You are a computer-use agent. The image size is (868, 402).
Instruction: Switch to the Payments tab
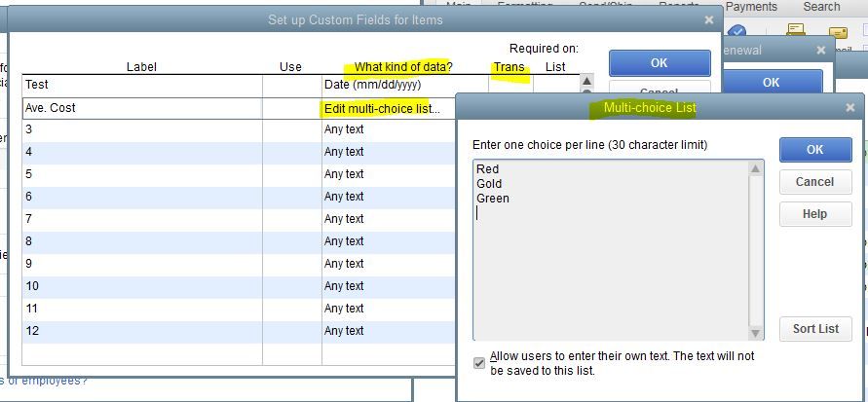click(x=751, y=7)
